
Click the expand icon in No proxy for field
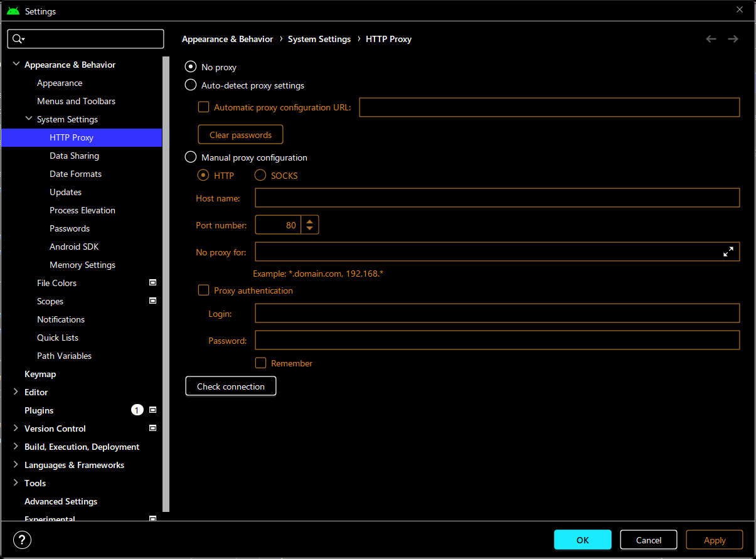pos(728,252)
